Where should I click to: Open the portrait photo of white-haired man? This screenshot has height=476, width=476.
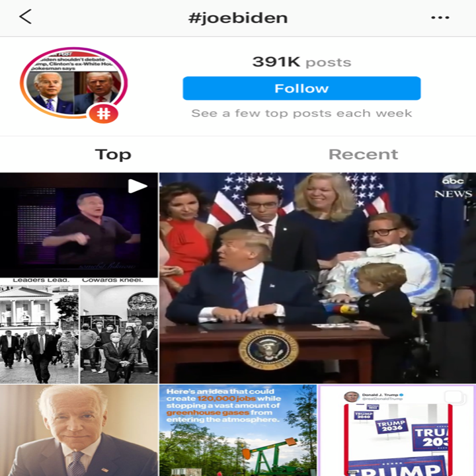(x=79, y=430)
